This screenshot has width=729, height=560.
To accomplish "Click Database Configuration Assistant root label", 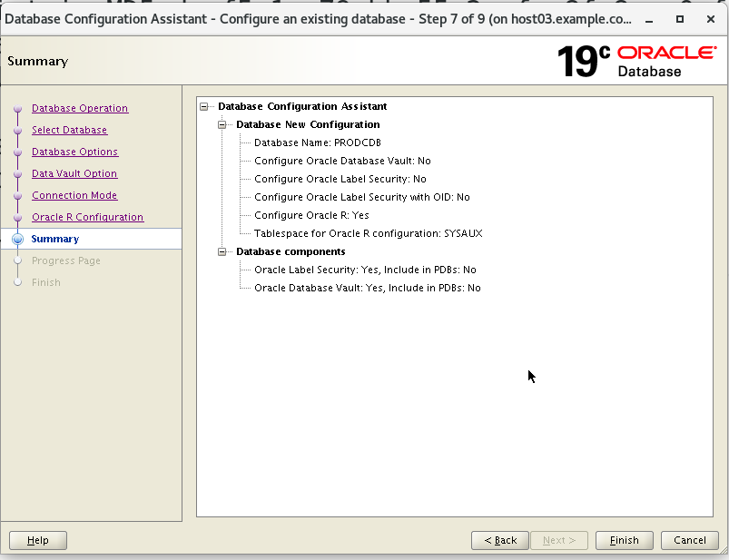I will [x=302, y=106].
